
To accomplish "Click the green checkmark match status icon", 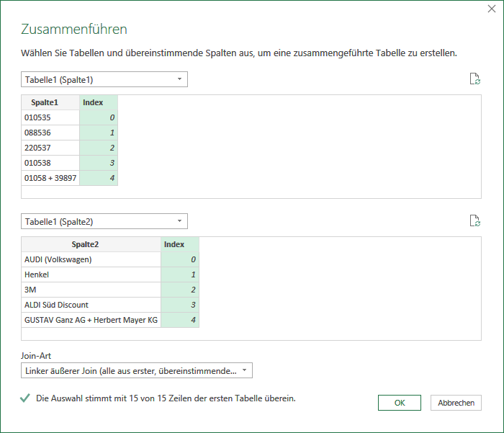I will coord(25,398).
